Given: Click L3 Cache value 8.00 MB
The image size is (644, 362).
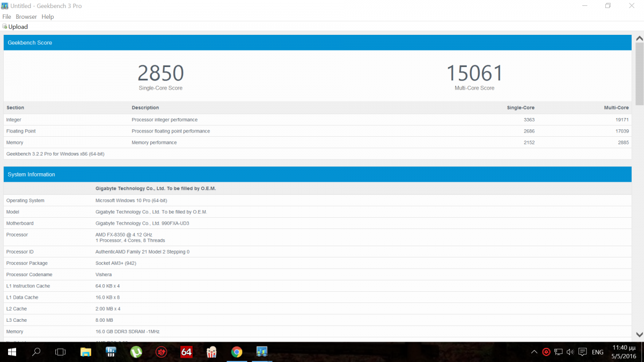Looking at the screenshot, I should [104, 320].
